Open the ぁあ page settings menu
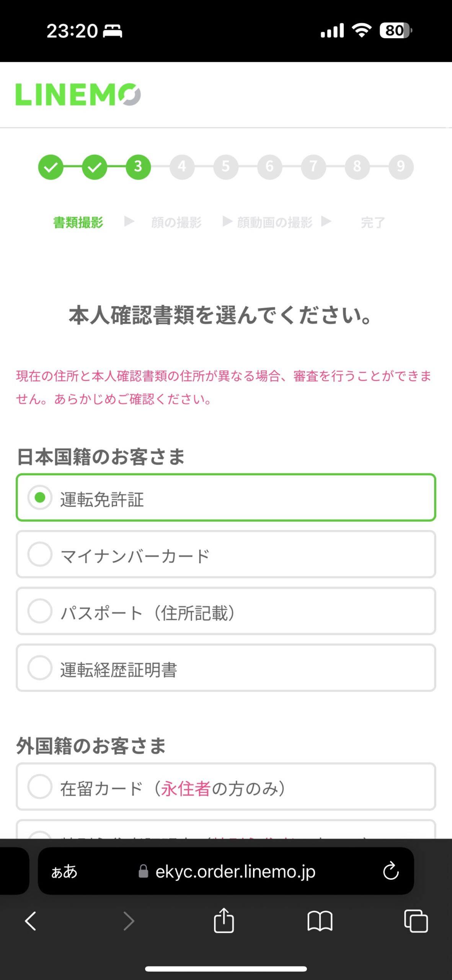 click(x=64, y=871)
